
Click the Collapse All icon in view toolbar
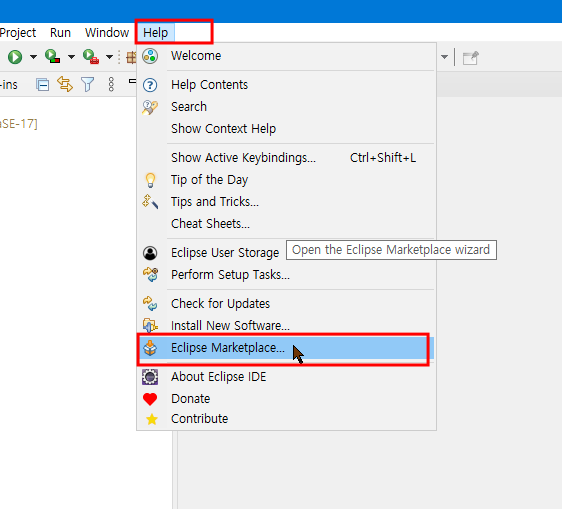coord(43,85)
